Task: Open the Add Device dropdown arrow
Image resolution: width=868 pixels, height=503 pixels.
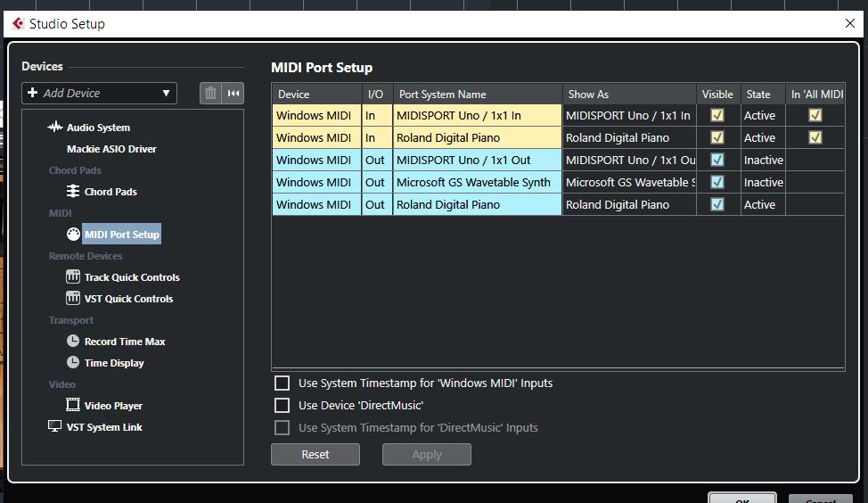Action: 166,93
